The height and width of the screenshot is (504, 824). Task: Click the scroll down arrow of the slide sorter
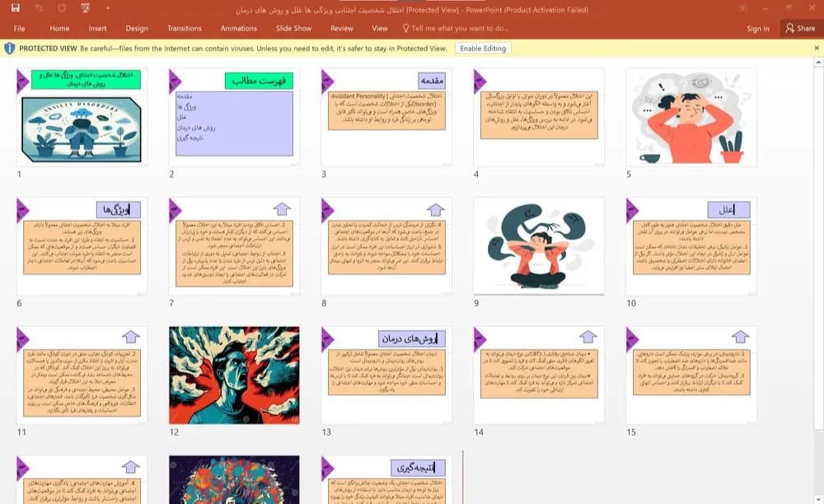pos(818,498)
